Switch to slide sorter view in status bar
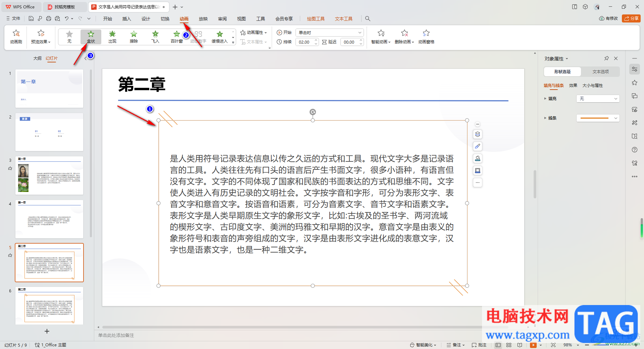644x349 pixels. coord(509,345)
